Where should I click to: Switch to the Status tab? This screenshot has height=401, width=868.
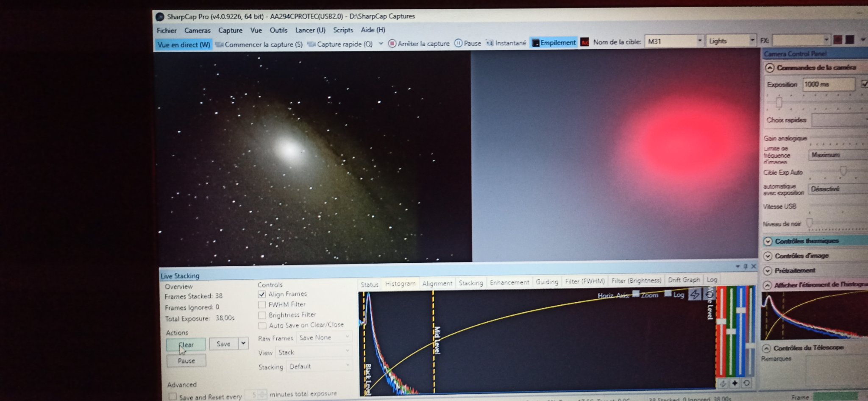point(370,284)
